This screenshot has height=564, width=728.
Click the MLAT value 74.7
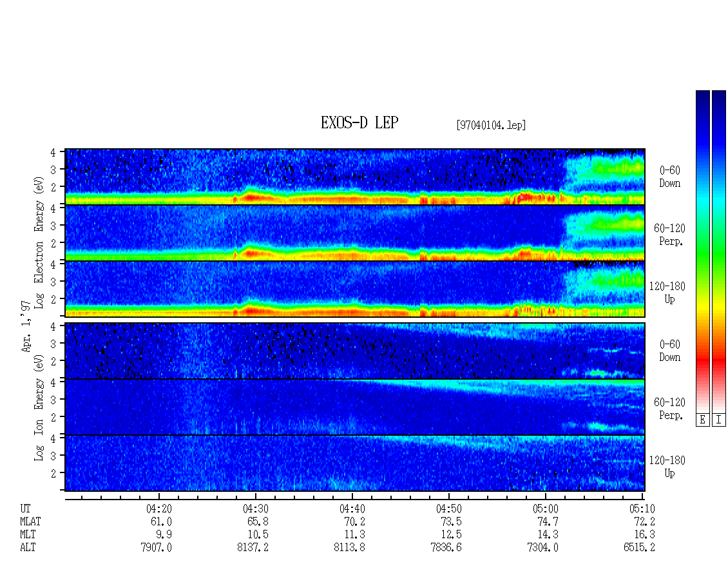click(548, 521)
